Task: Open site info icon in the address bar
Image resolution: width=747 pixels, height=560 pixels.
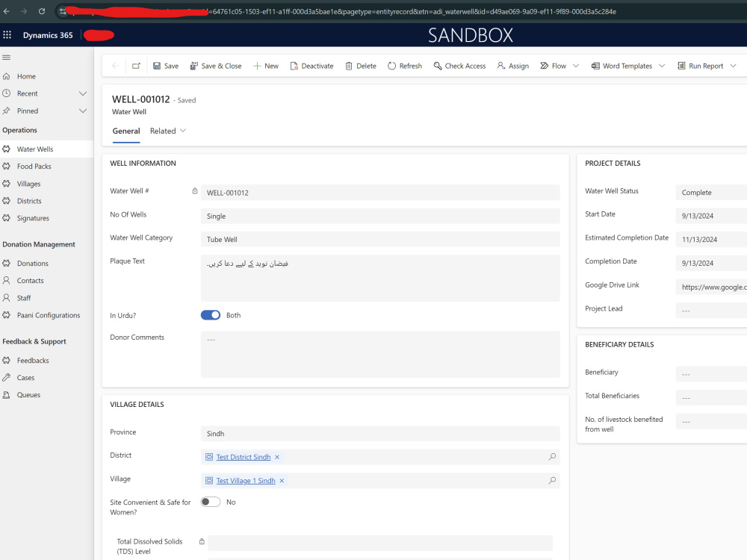Action: click(x=63, y=11)
